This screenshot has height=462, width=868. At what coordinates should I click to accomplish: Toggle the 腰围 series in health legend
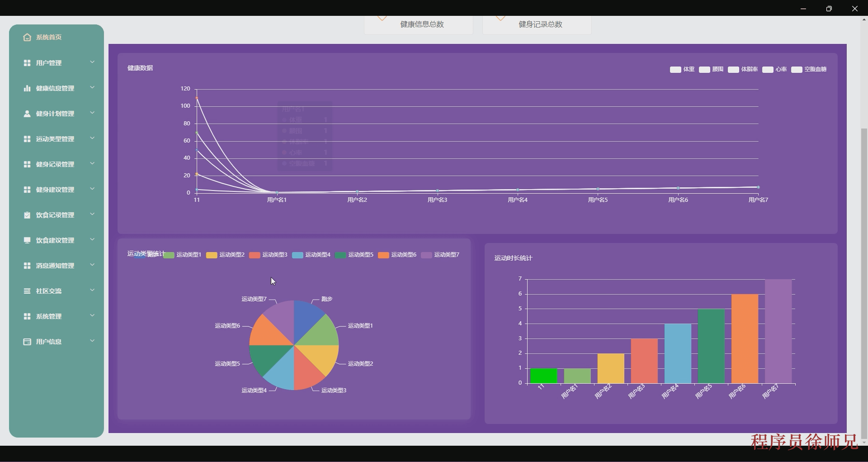[x=711, y=69]
